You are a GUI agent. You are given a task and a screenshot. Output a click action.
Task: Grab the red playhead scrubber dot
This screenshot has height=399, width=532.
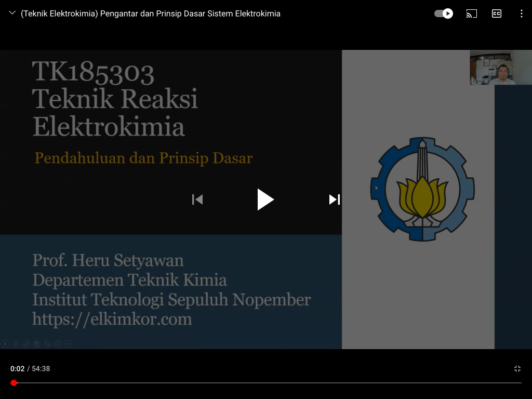[14, 383]
